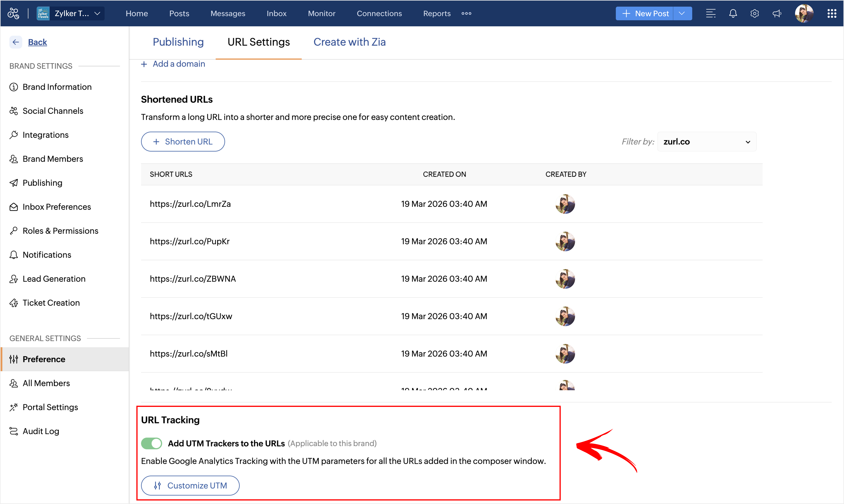Disable Add UTM Trackers toggle
The image size is (844, 504).
tap(152, 443)
